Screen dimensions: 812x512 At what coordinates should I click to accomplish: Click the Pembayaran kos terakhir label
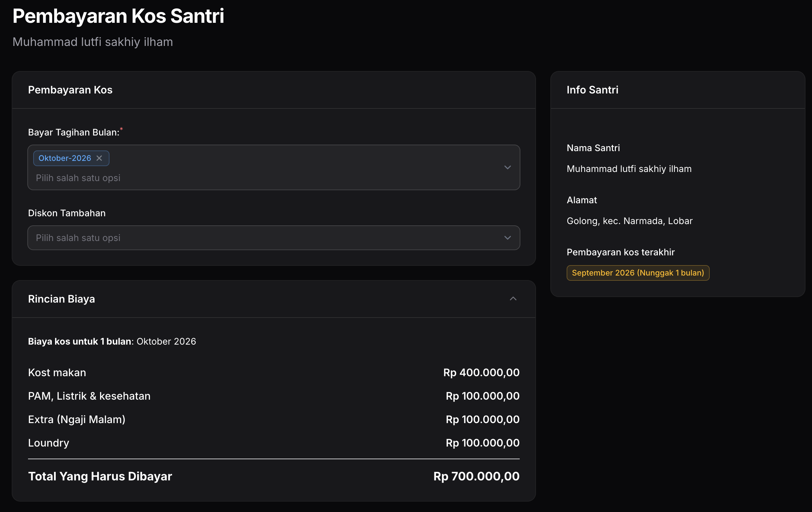620,252
